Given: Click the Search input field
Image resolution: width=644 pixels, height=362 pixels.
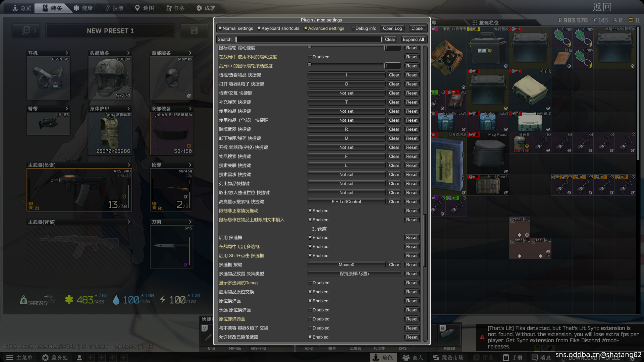Looking at the screenshot, I should [309, 40].
